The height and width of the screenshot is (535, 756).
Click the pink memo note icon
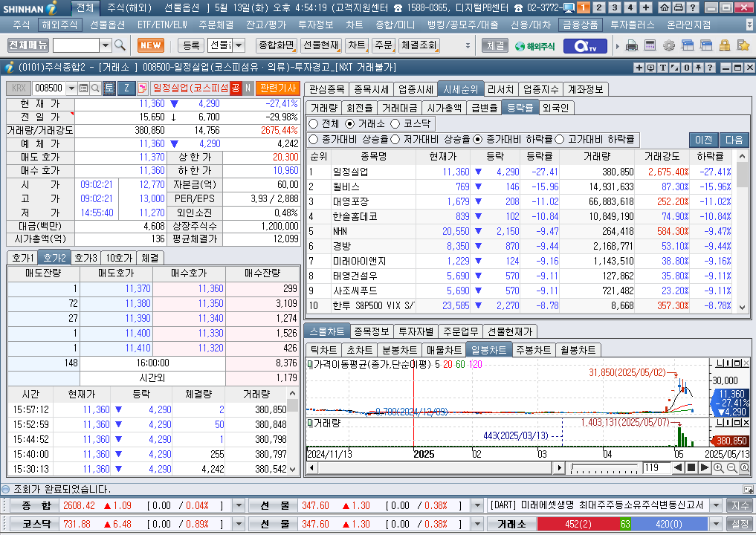click(x=142, y=88)
